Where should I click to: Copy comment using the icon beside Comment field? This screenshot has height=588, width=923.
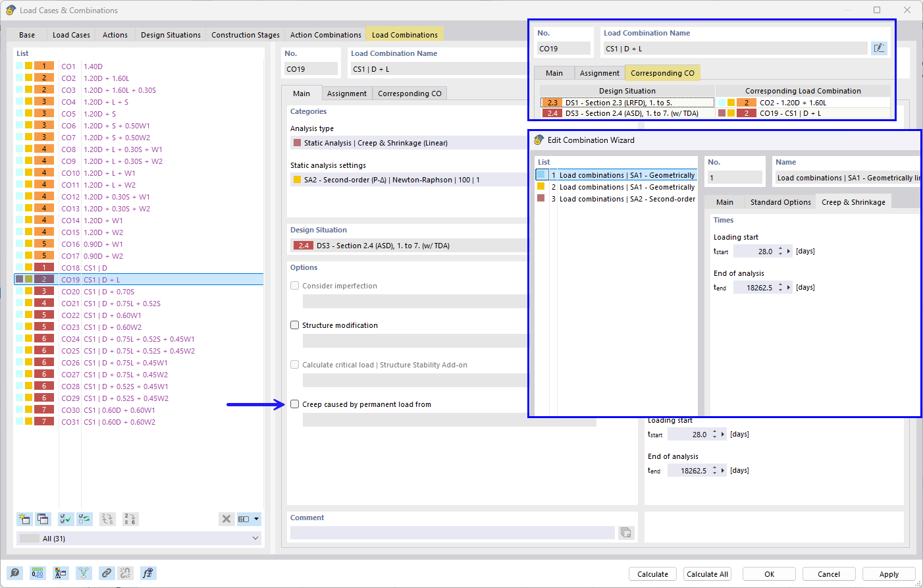[625, 532]
